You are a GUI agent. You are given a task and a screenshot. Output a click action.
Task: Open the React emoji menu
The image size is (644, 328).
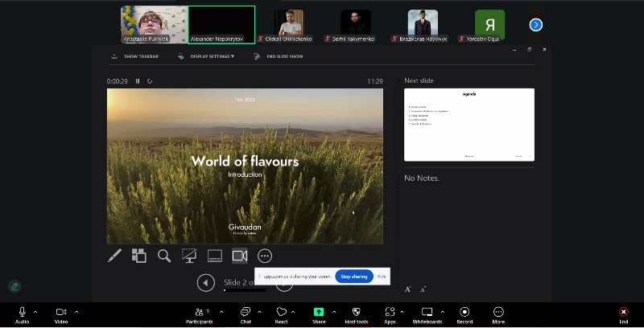[281, 315]
